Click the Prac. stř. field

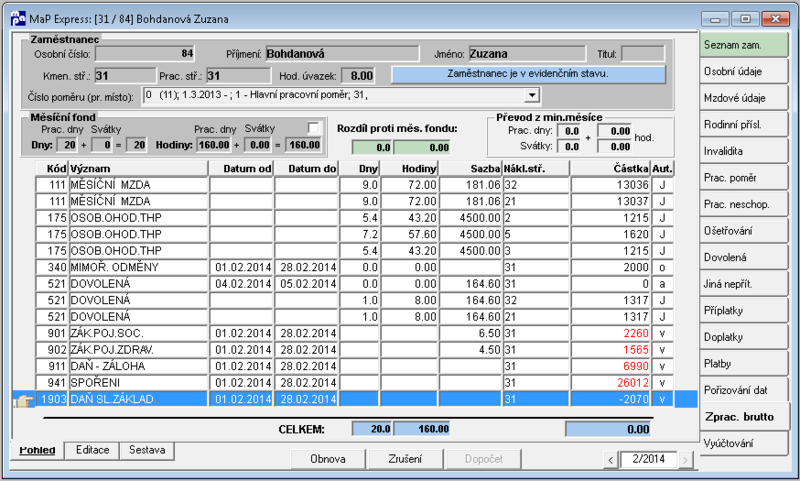point(238,76)
